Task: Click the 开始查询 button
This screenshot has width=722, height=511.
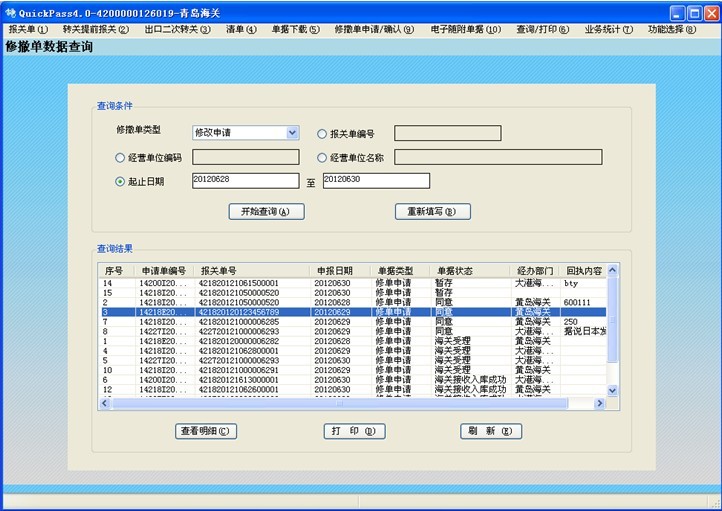Action: [x=266, y=212]
